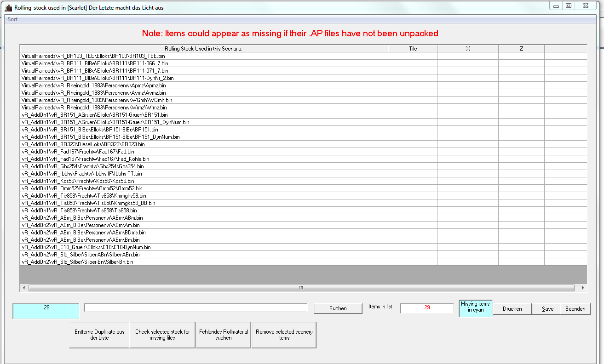This screenshot has width=604, height=364.
Task: Click the cyan box showing 29
Action: pos(46,311)
